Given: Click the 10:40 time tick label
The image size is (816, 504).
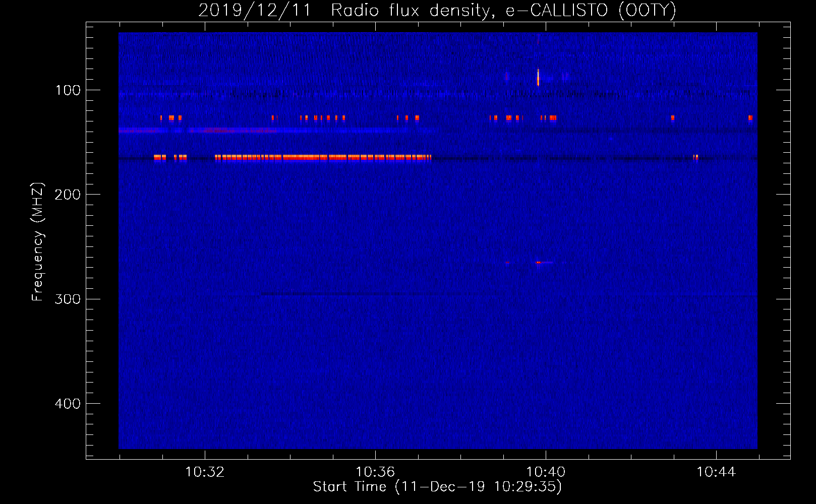Looking at the screenshot, I should click(x=546, y=472).
